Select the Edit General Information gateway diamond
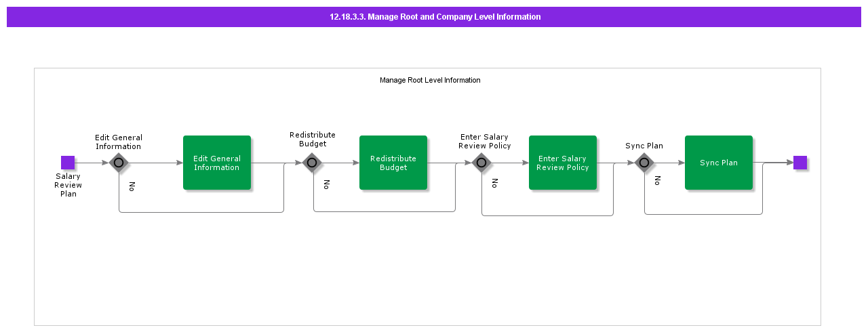Image resolution: width=868 pixels, height=332 pixels. point(119,163)
